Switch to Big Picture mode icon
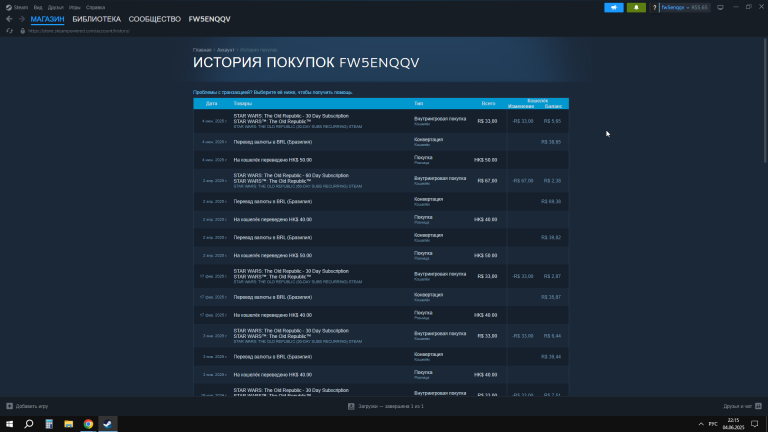Image resolution: width=768 pixels, height=432 pixels. click(720, 7)
